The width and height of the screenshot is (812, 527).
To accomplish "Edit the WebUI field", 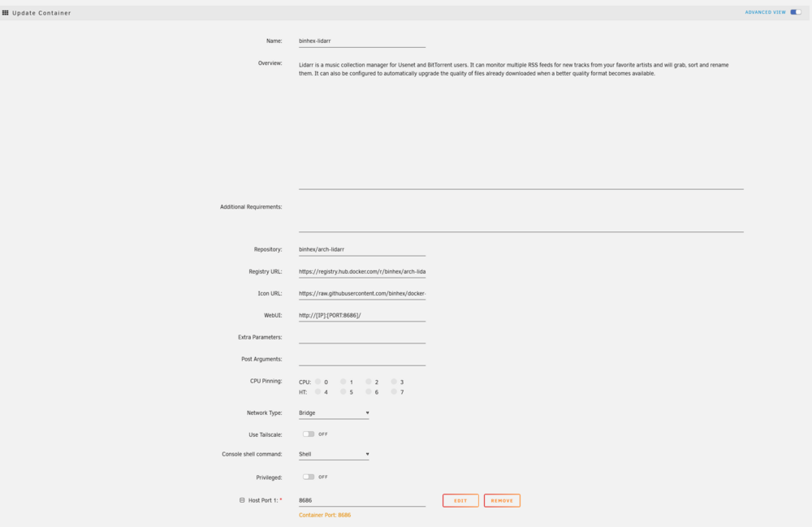I will click(x=362, y=315).
